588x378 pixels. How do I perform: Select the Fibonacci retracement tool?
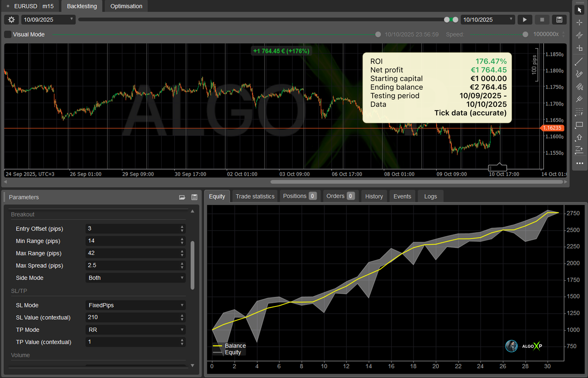pos(579,112)
